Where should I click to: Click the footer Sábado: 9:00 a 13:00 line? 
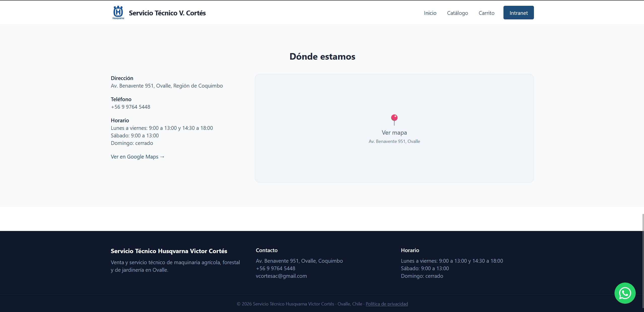point(425,268)
